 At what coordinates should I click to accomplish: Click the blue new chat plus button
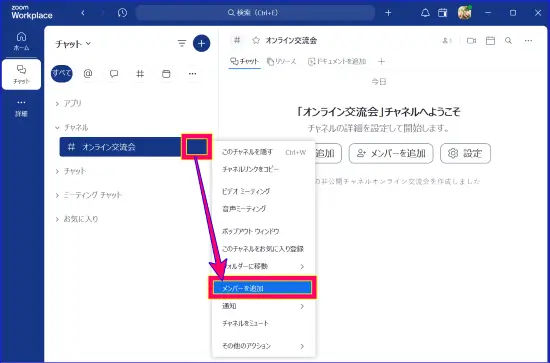tap(201, 43)
